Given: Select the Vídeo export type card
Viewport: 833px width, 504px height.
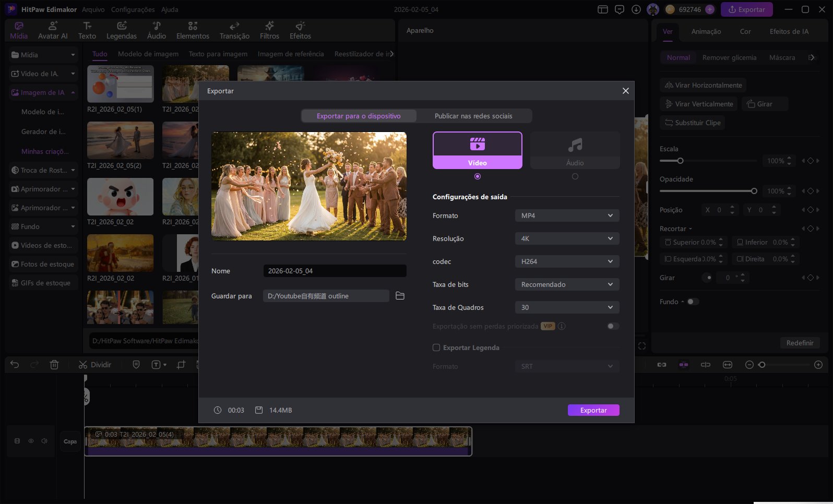Looking at the screenshot, I should 477,150.
